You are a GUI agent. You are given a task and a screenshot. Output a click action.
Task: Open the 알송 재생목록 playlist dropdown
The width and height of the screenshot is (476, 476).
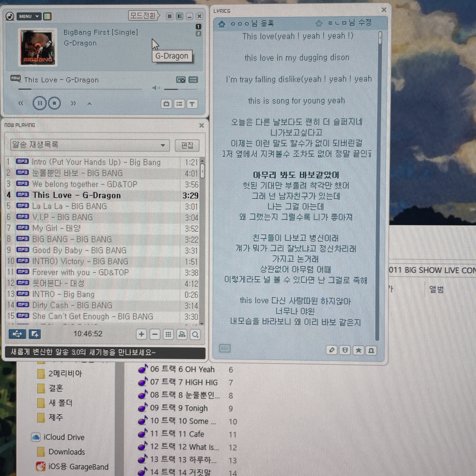90,145
